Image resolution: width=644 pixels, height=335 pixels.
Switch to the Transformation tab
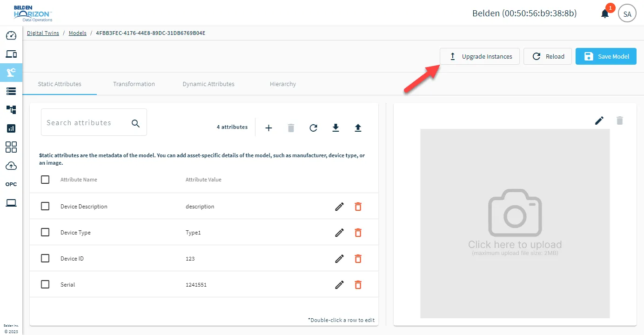pyautogui.click(x=134, y=84)
